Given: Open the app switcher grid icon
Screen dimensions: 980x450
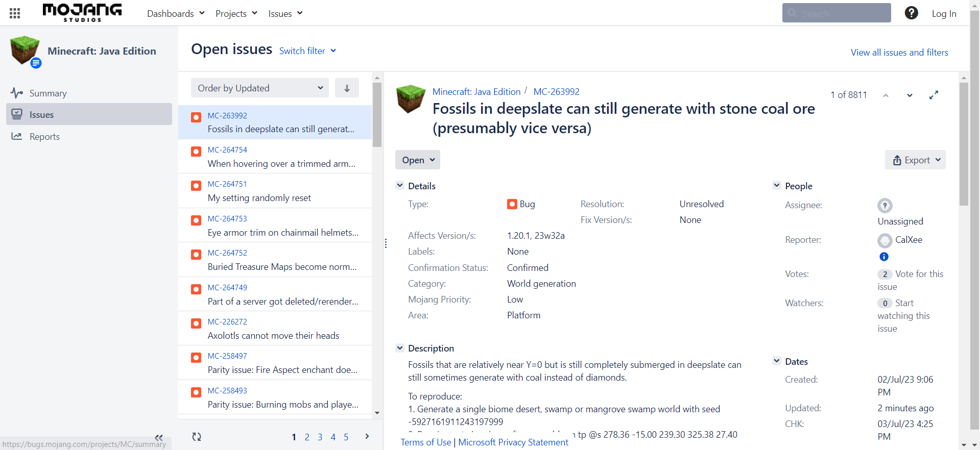Looking at the screenshot, I should [15, 13].
